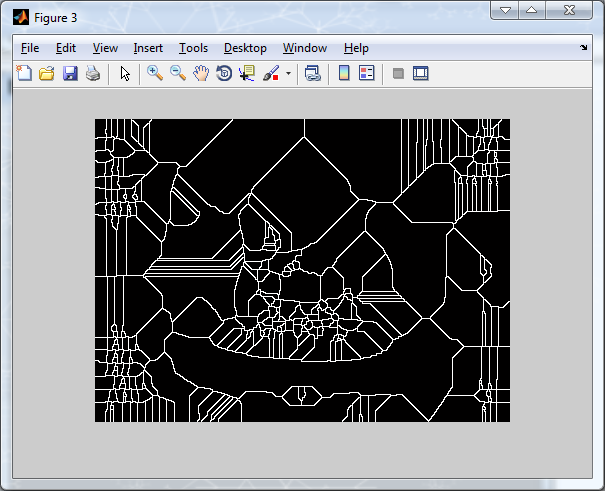Insert a Legend from the toolbar
Image resolution: width=605 pixels, height=491 pixels.
pos(367,73)
